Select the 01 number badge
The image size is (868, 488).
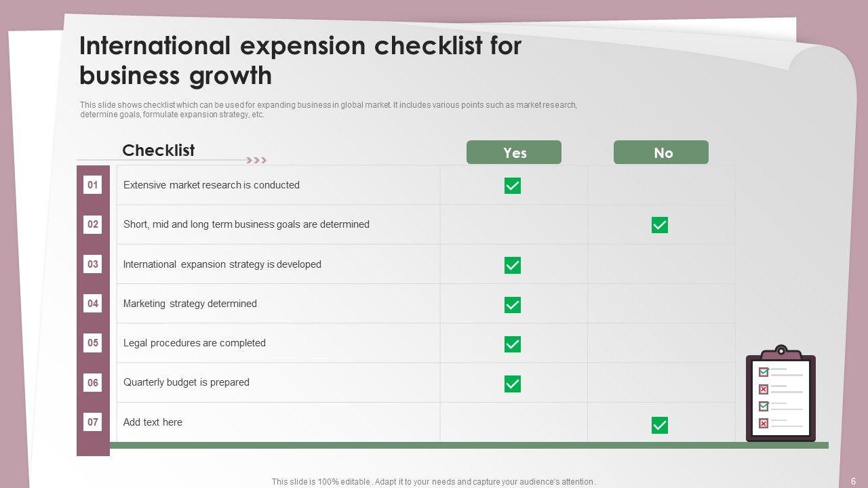[93, 185]
